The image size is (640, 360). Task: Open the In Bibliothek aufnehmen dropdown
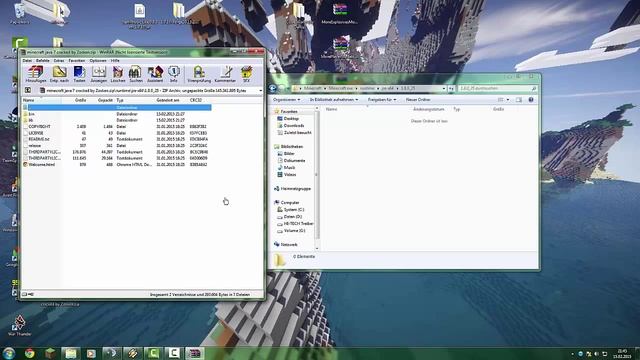(334, 100)
